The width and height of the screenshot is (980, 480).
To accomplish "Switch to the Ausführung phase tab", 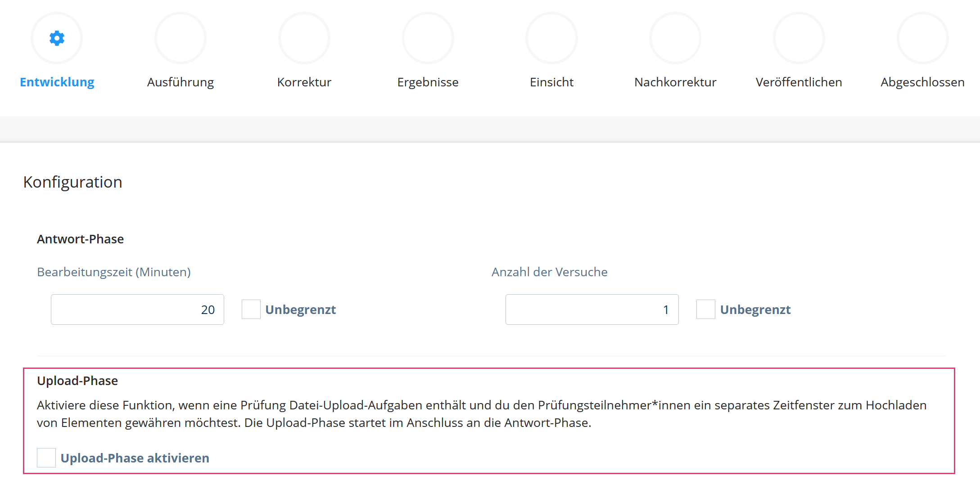I will pyautogui.click(x=180, y=82).
